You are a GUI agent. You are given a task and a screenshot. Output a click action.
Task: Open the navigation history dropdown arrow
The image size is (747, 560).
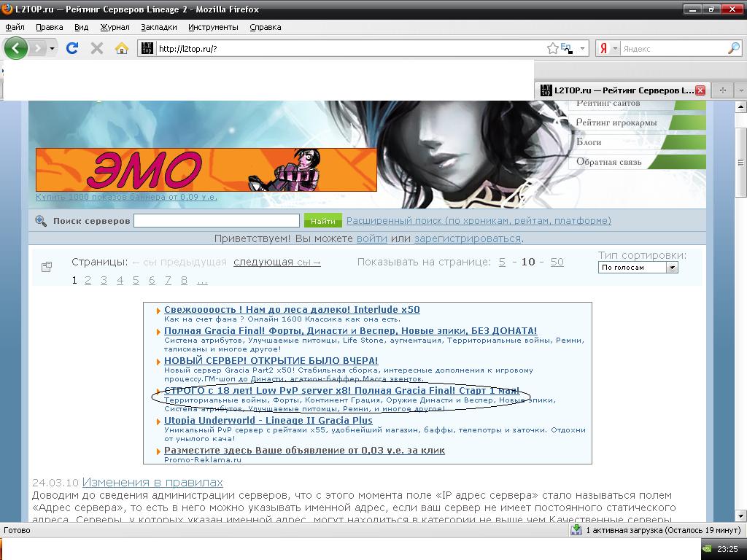pyautogui.click(x=52, y=49)
